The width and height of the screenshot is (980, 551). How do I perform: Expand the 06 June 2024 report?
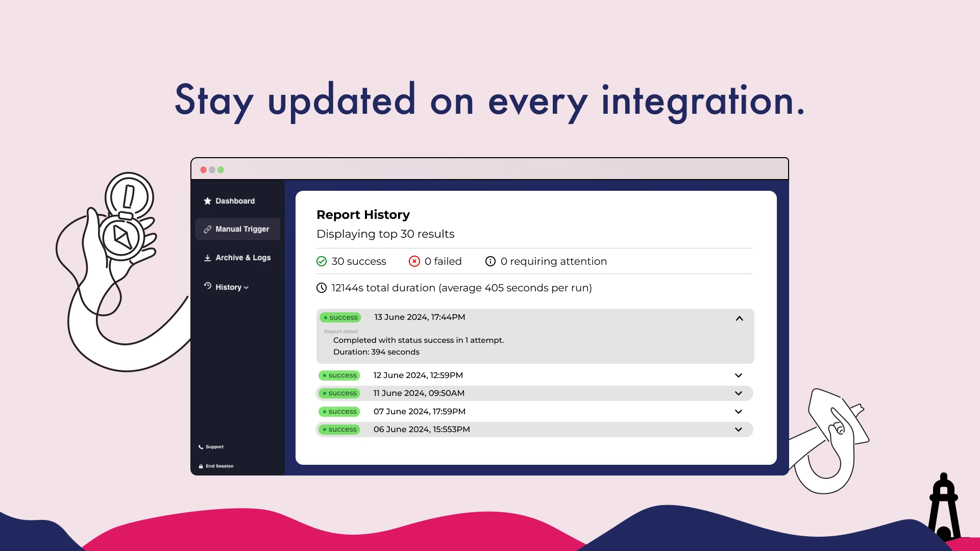pos(738,430)
